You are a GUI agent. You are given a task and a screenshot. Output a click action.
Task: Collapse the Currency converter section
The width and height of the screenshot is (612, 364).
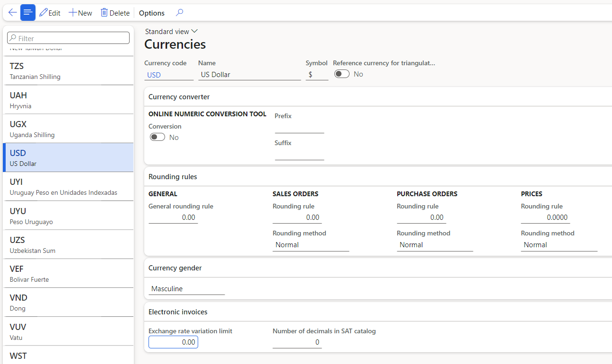click(x=378, y=96)
